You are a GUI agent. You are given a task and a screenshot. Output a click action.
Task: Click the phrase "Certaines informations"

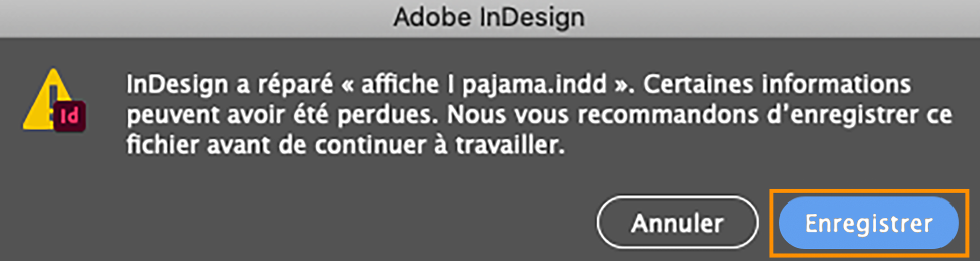[777, 84]
